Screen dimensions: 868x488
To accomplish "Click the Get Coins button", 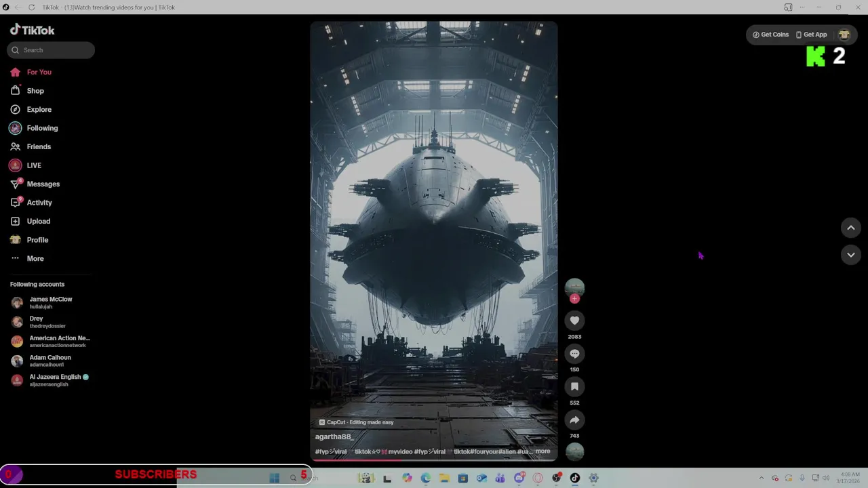I will tap(770, 35).
